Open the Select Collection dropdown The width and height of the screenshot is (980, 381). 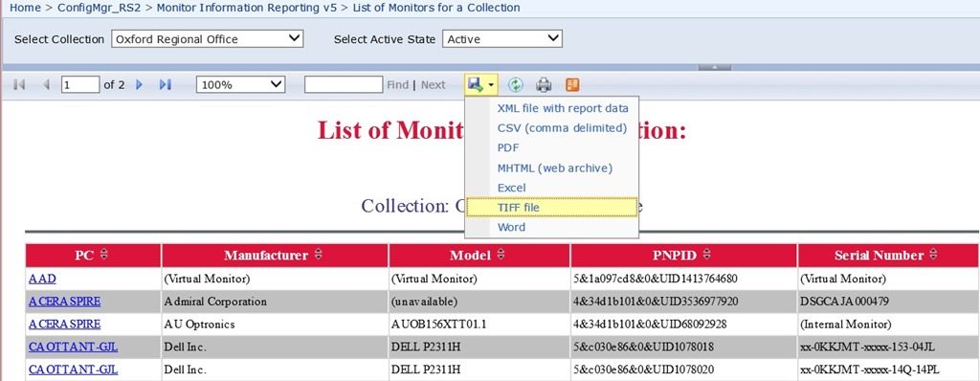[x=208, y=39]
